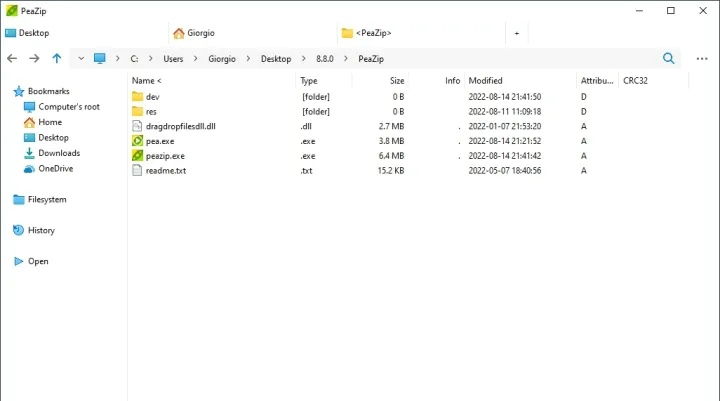
Task: Click the Open play-arrow icon
Action: pos(19,261)
